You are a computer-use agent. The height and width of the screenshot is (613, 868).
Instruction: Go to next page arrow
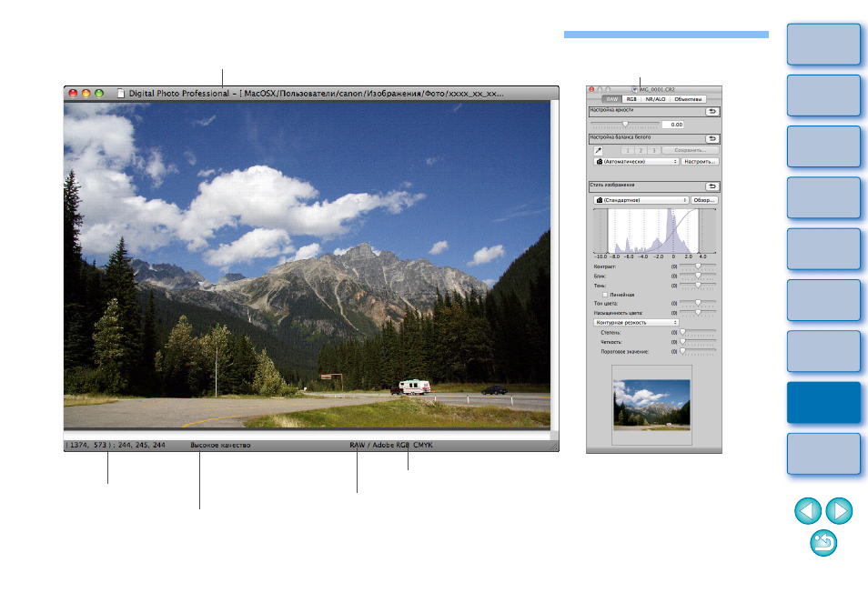pos(839,510)
